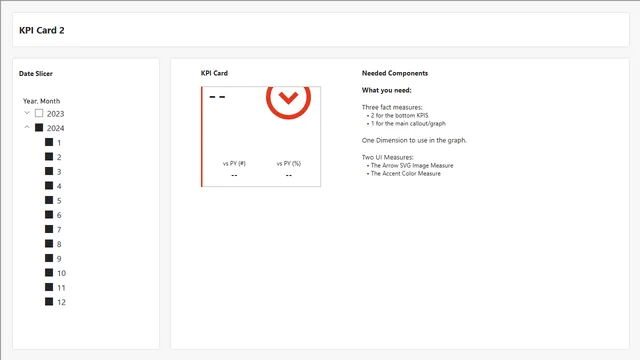Select the vs PY (#) label
Viewport: 640px width, 360px height.
point(234,163)
